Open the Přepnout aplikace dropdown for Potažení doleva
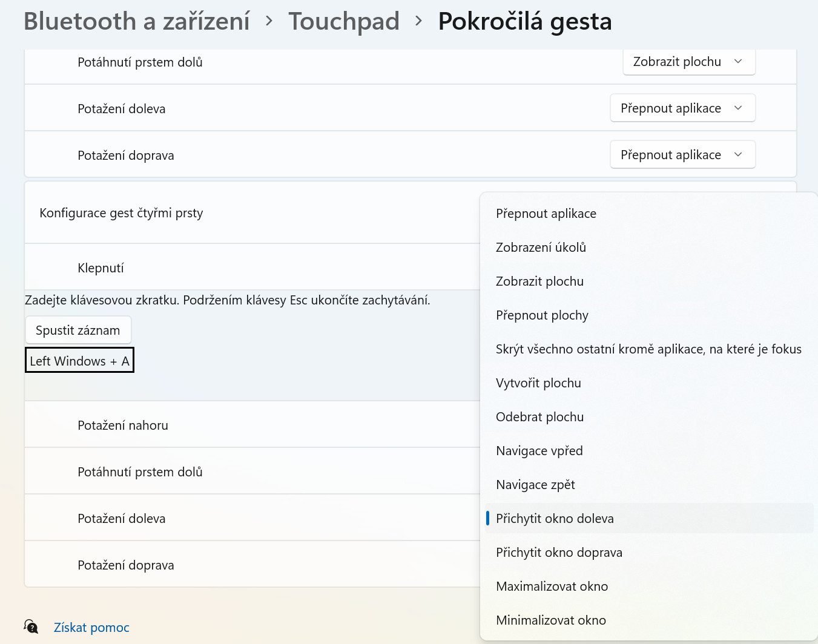 coord(683,108)
